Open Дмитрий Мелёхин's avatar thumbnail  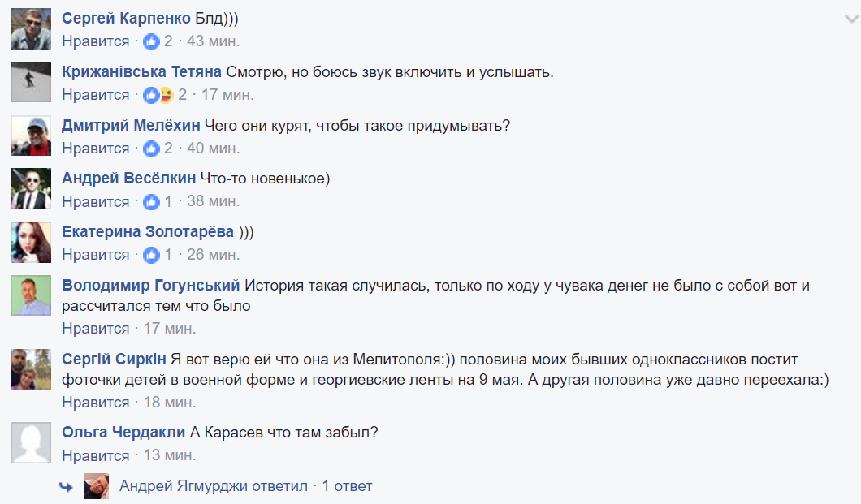(31, 136)
